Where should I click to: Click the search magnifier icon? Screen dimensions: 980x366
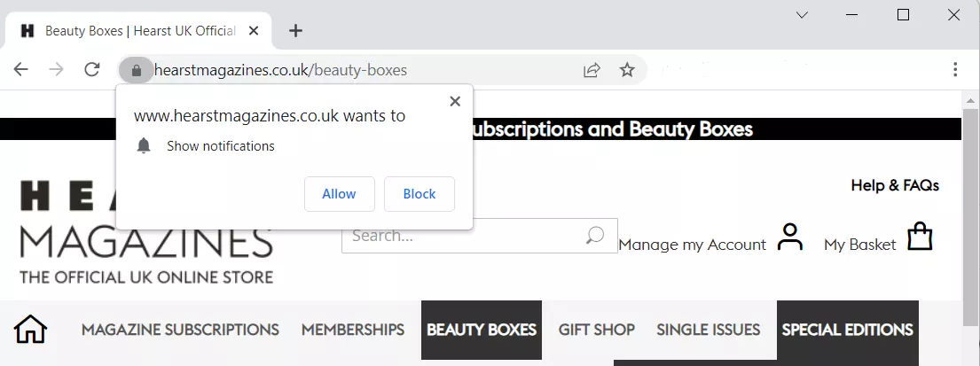click(595, 236)
